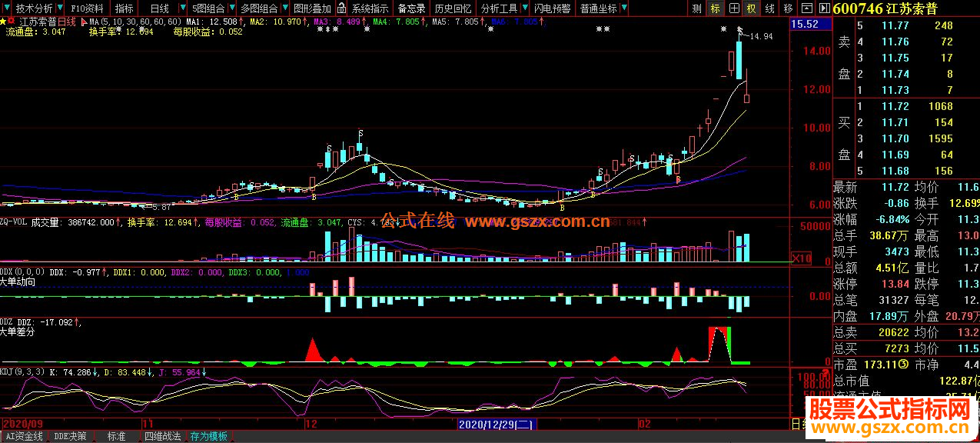Click buy level 1 price 11.72
The width and height of the screenshot is (980, 443).
(894, 106)
